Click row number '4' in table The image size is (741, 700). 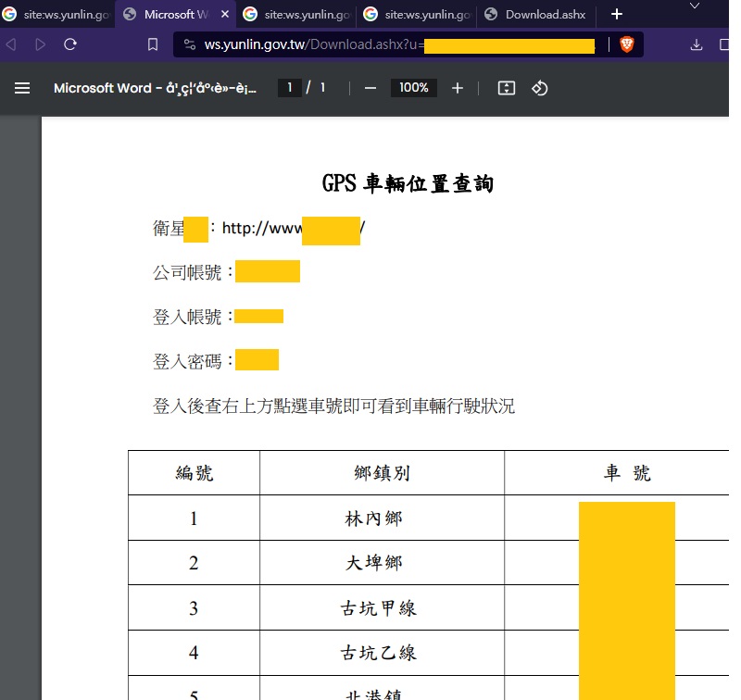[194, 653]
